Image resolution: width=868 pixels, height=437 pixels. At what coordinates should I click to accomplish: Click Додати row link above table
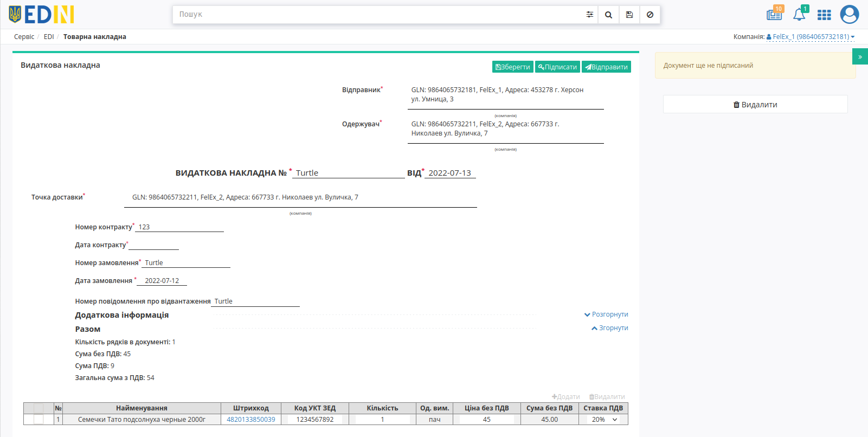(565, 397)
